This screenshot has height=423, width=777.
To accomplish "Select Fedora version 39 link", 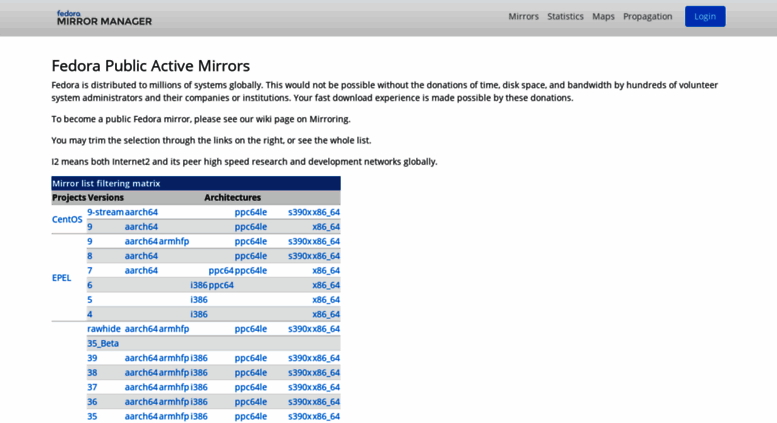I will [x=92, y=358].
